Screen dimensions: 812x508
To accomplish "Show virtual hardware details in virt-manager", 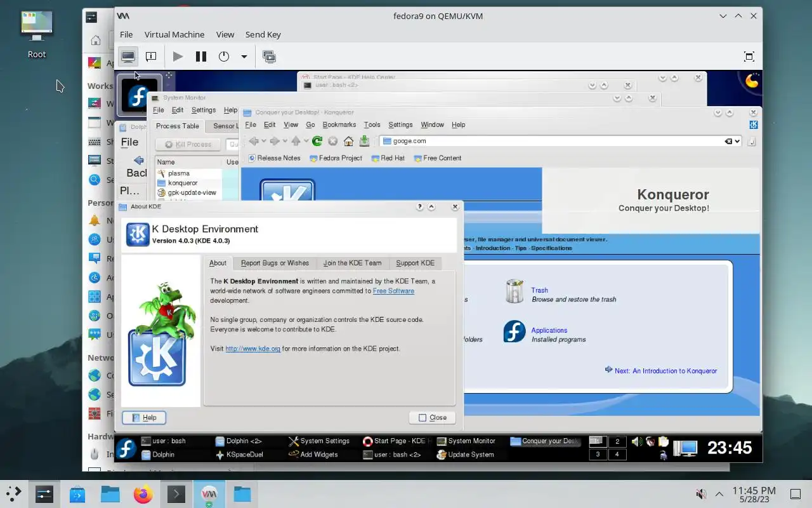I will pyautogui.click(x=151, y=57).
